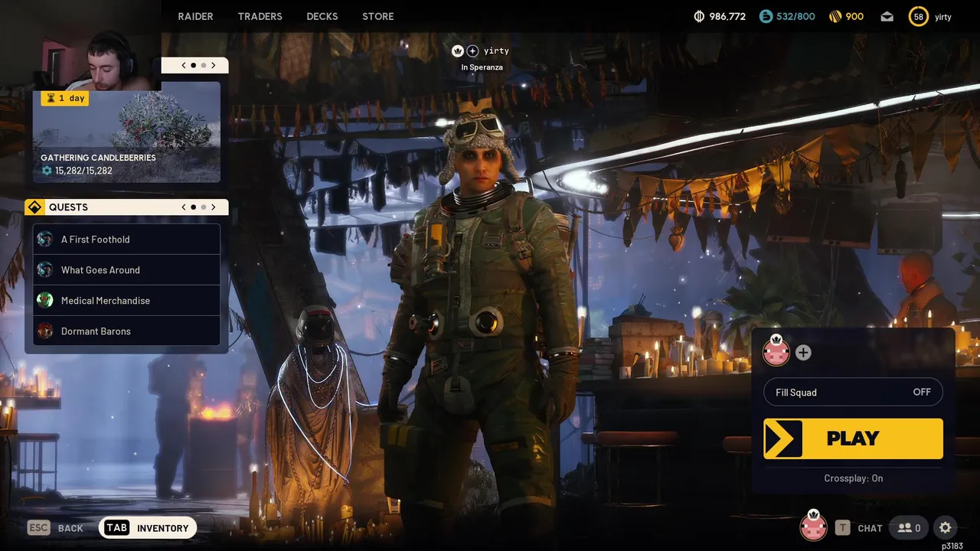
Task: Click the bottom pig avatar icon
Action: (x=813, y=527)
